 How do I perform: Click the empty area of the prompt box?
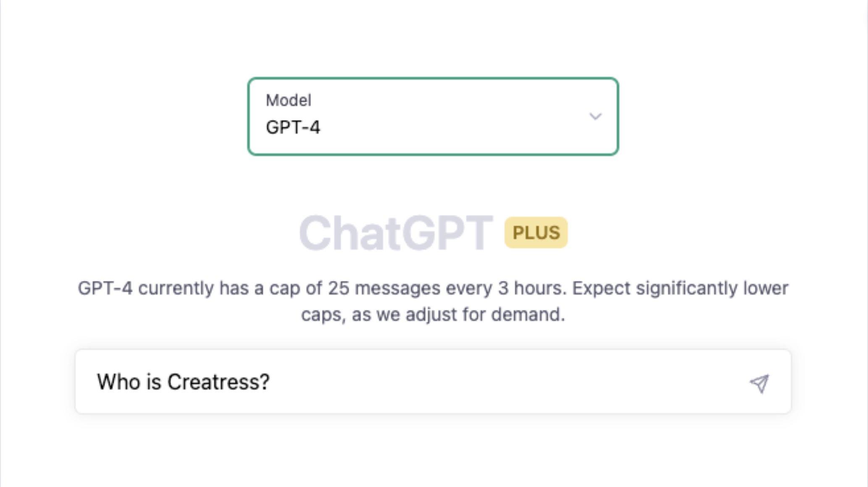pos(504,382)
